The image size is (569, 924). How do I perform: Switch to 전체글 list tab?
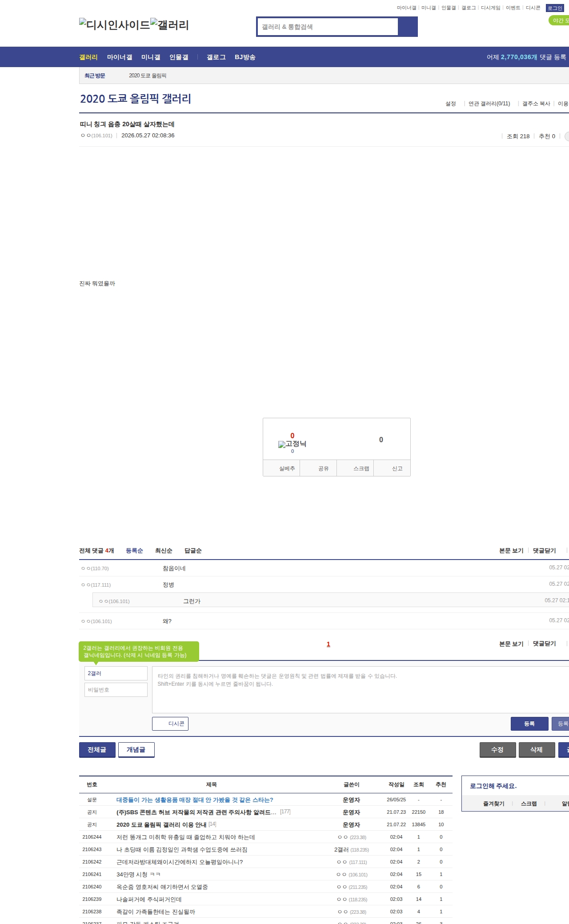click(x=97, y=750)
